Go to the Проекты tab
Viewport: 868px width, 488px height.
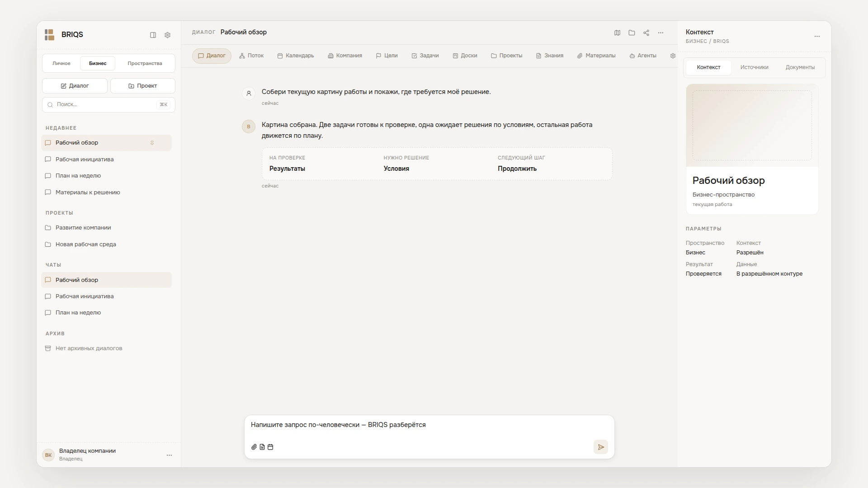506,56
